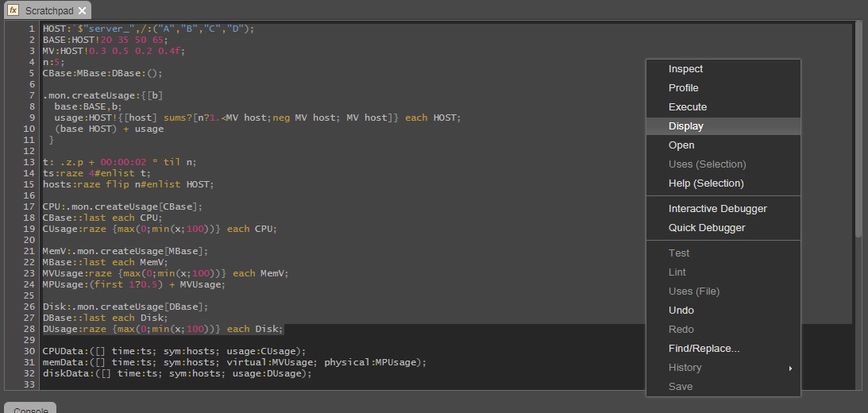
Task: Click 'base:BASE,b;' code line
Action: pos(88,106)
